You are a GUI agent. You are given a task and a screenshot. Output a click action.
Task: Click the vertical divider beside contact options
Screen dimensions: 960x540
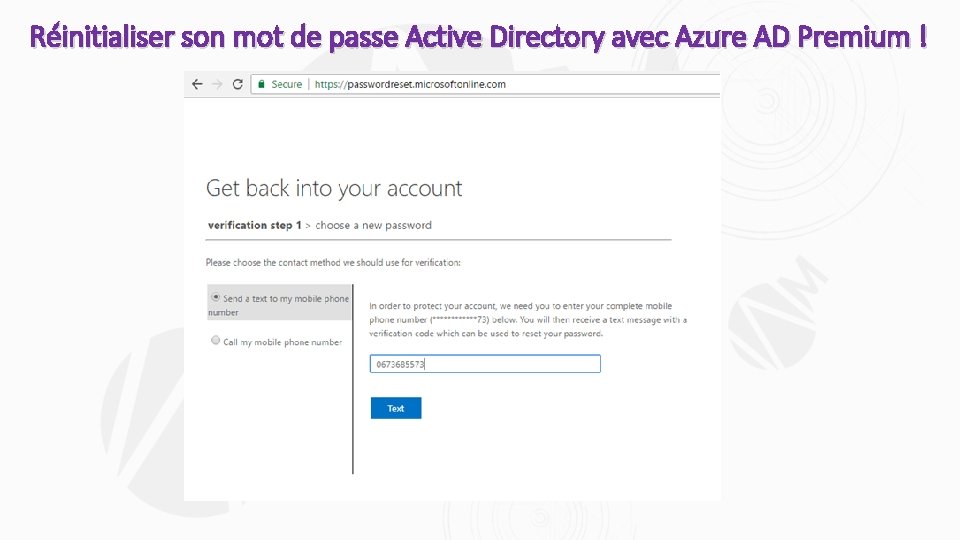pyautogui.click(x=353, y=380)
